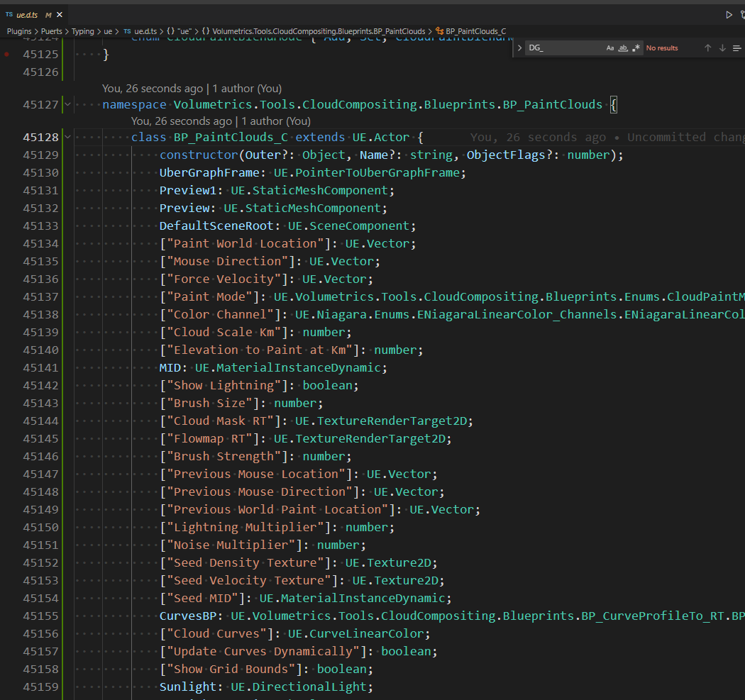Select the ue.d.ts editor tab

pyautogui.click(x=30, y=13)
